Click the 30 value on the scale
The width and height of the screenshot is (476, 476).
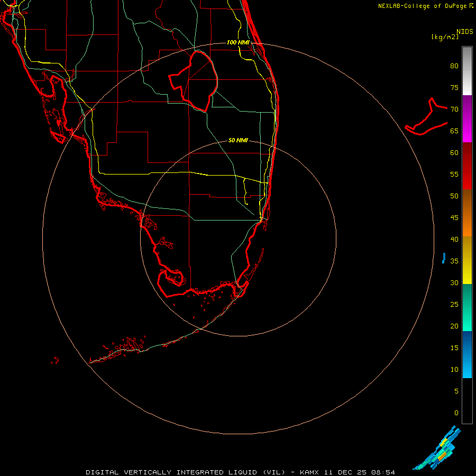(x=454, y=282)
